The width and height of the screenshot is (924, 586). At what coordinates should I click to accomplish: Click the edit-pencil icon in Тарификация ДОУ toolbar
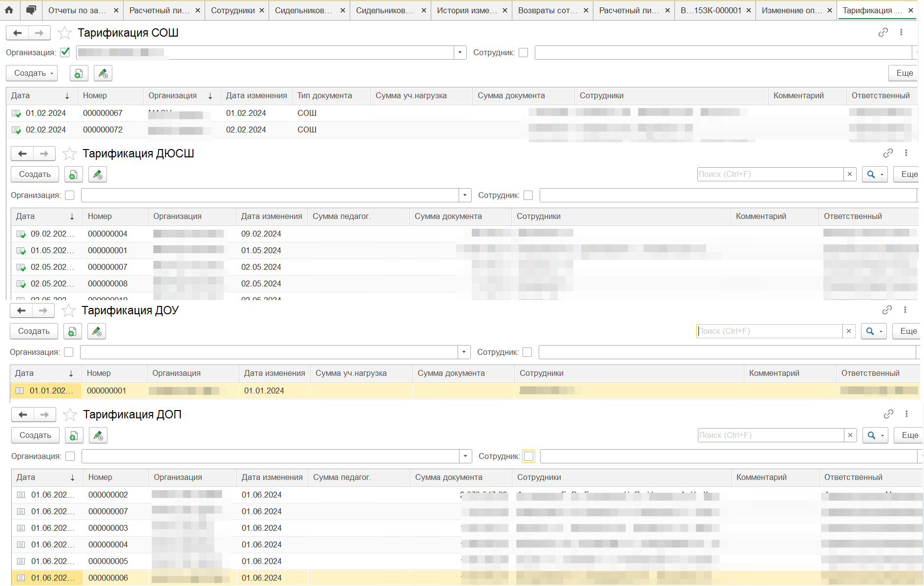tap(97, 331)
